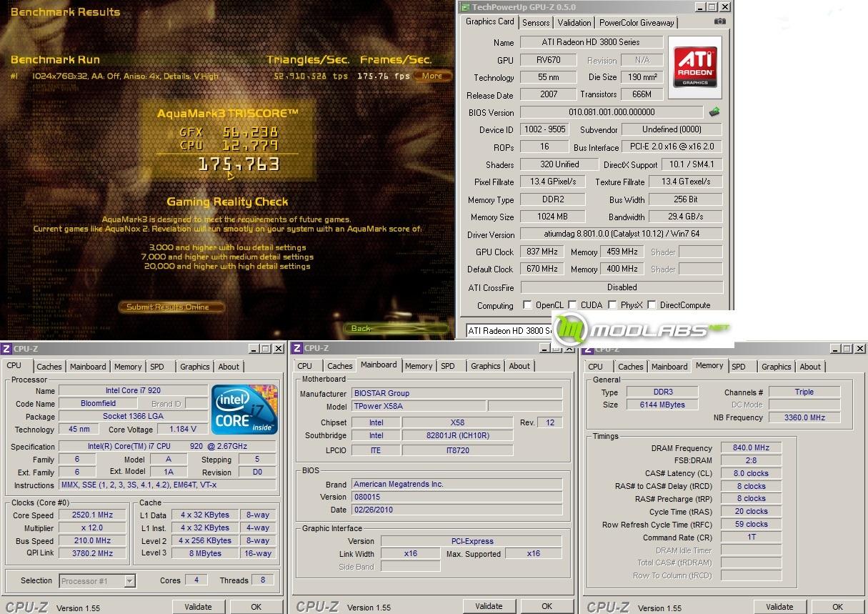Toggle the PhysX checkbox in GPU-Z
868x614 pixels.
pos(612,305)
